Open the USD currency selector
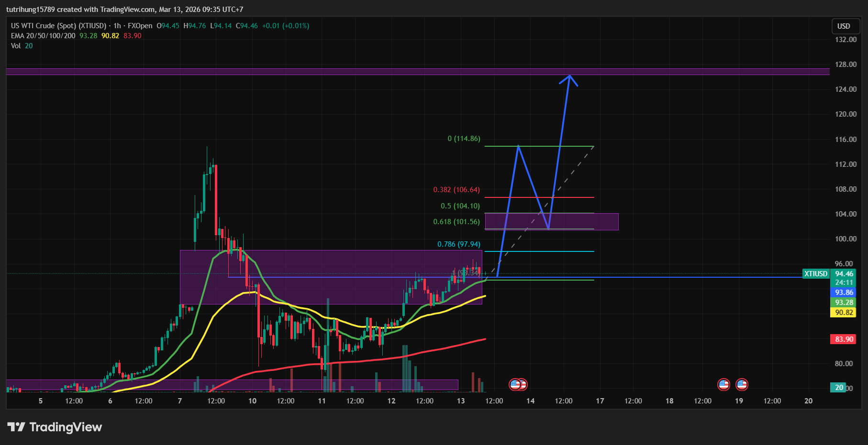Image resolution: width=868 pixels, height=445 pixels. [x=843, y=26]
